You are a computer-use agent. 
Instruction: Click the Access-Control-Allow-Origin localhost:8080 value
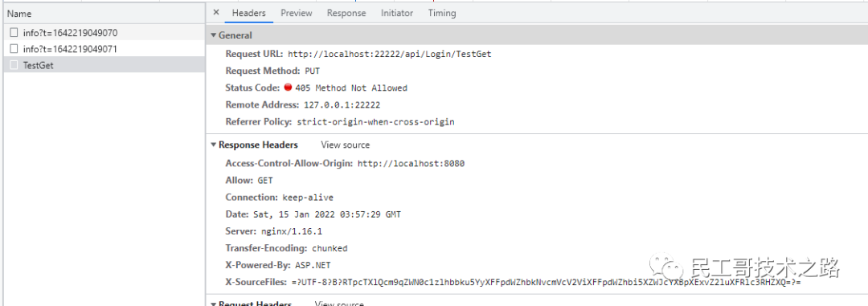click(411, 163)
